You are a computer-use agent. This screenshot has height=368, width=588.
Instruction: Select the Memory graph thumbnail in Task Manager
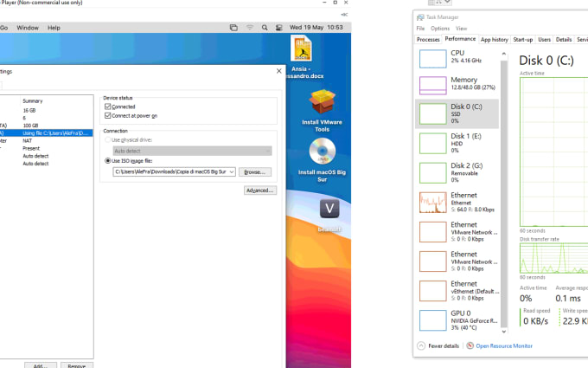click(x=432, y=85)
